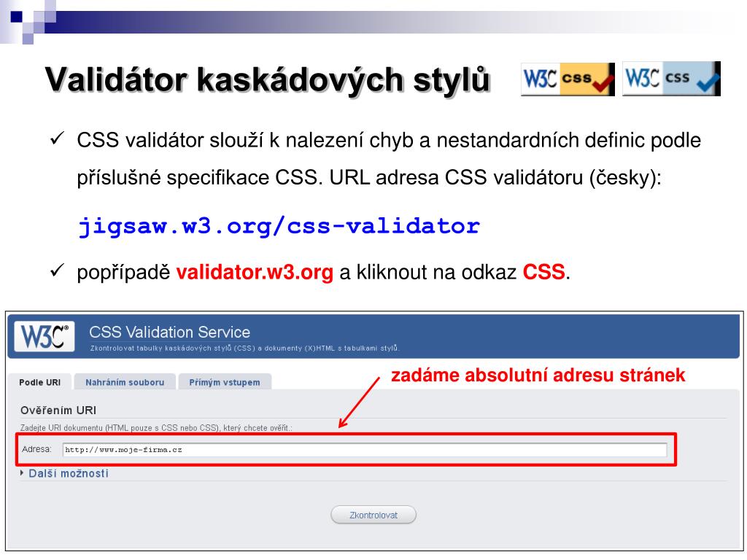This screenshot has width=747, height=560.
Task: Click the CSS Validation Service heading
Action: pos(169,332)
